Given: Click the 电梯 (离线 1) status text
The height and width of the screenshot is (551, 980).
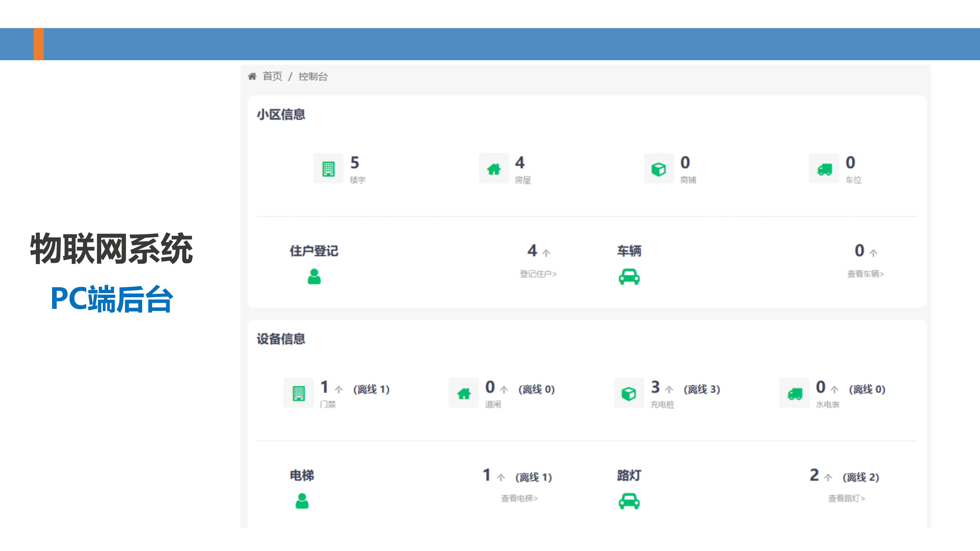Looking at the screenshot, I should tap(533, 477).
